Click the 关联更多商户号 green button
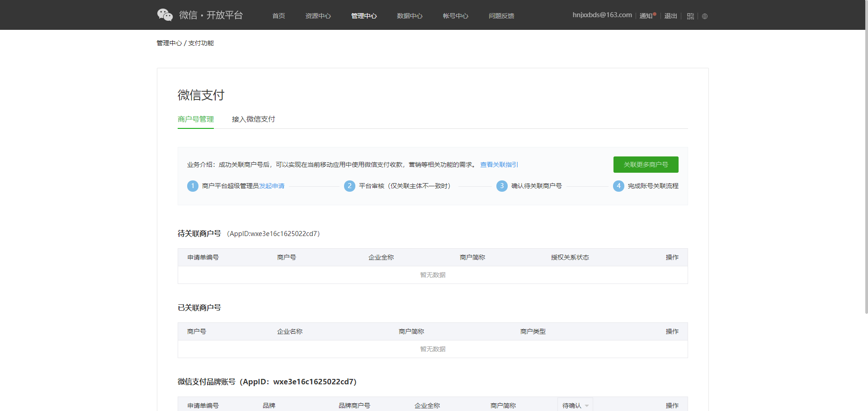Image resolution: width=868 pixels, height=411 pixels. tap(646, 165)
